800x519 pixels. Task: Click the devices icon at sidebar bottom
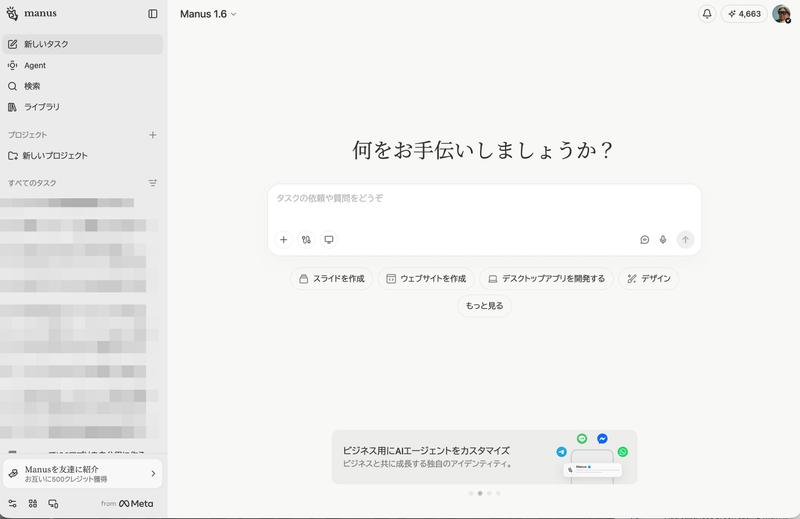click(53, 504)
